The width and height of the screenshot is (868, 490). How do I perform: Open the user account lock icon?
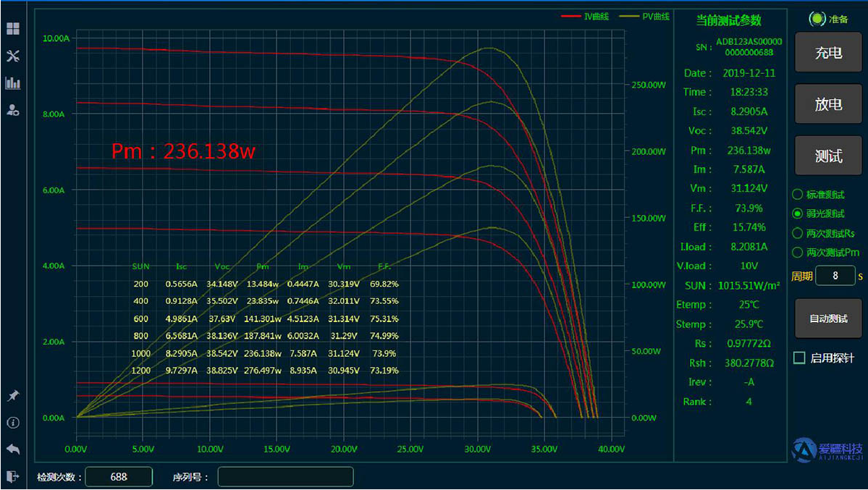pyautogui.click(x=13, y=110)
